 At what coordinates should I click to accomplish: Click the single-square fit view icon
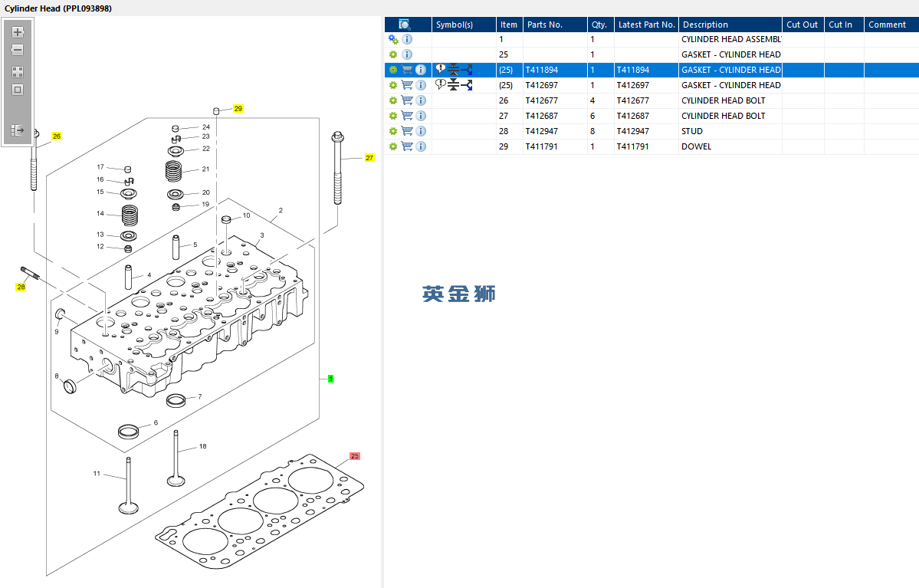(18, 90)
